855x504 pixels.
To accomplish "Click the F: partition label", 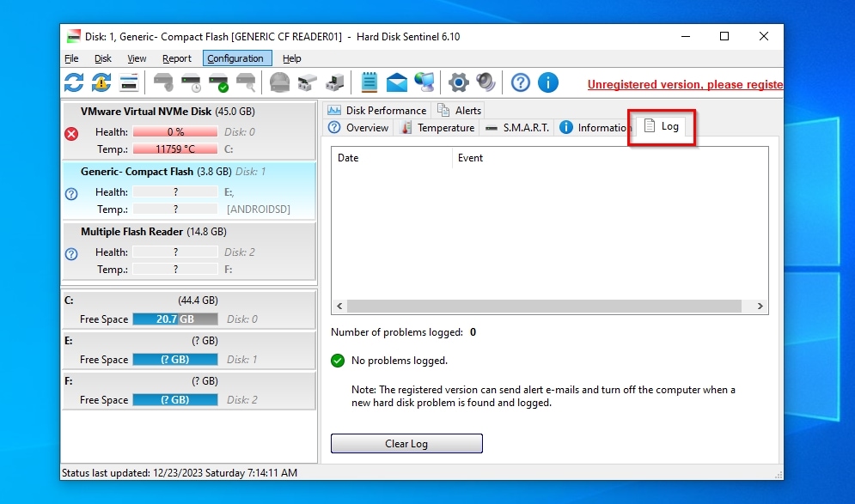I will click(68, 381).
